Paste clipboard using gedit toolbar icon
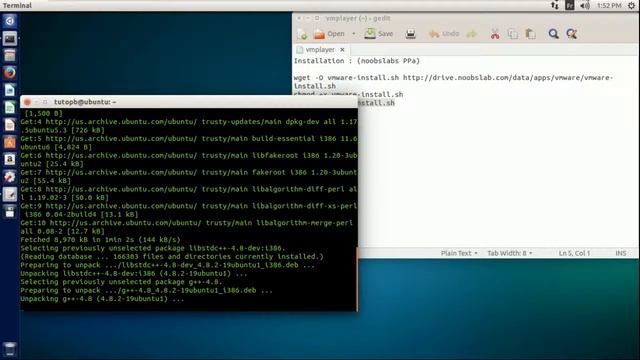Image resolution: width=640 pixels, height=360 pixels. (530, 34)
